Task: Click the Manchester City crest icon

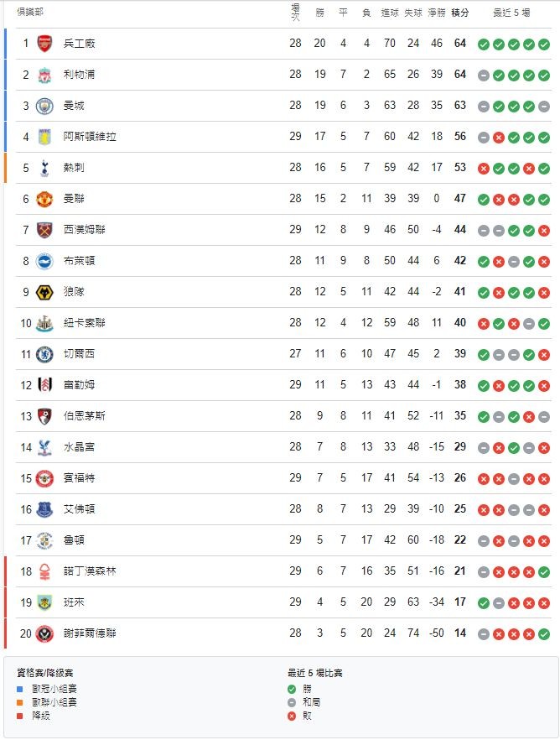Action: coord(44,106)
